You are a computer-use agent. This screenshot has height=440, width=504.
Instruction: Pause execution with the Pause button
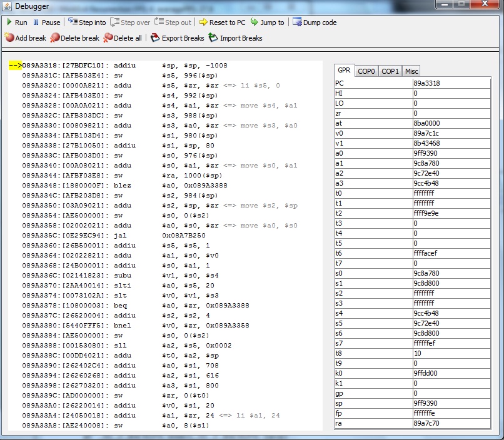point(46,22)
